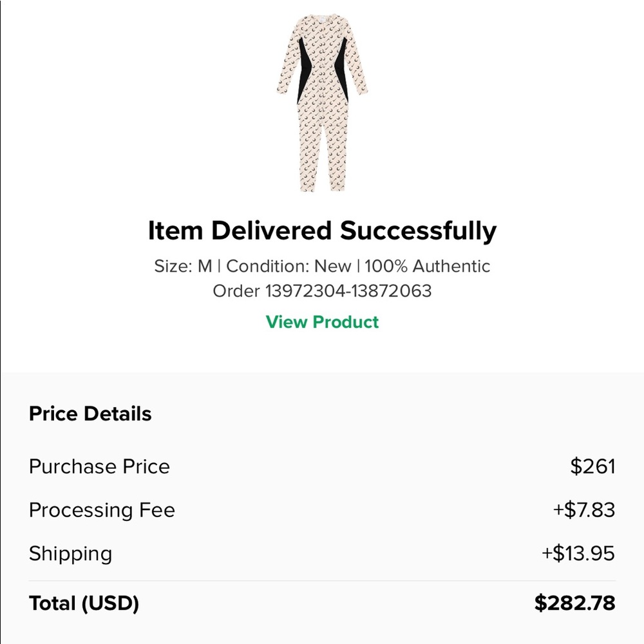Select the Size: M text
Viewport: 644px width, 644px height.
pos(183,266)
